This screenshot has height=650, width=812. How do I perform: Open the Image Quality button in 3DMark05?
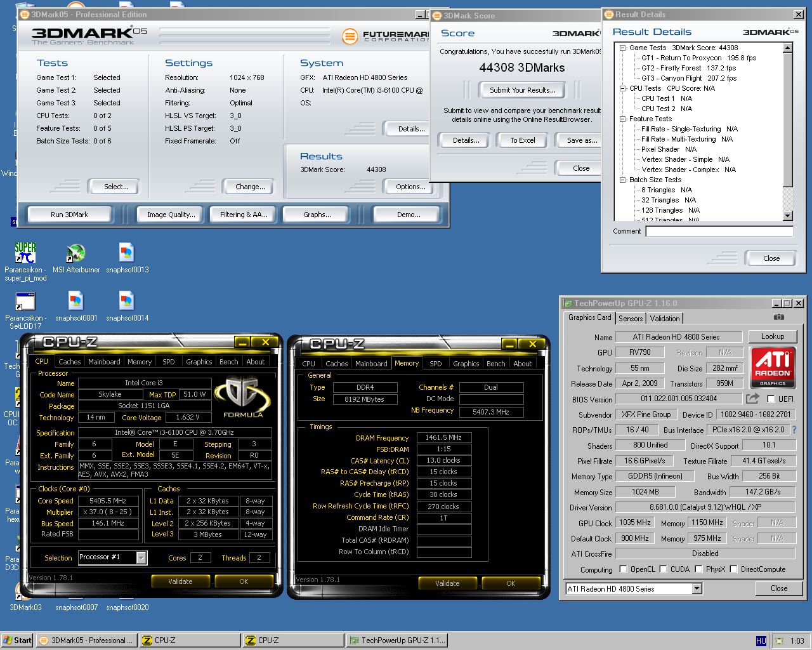pos(171,215)
